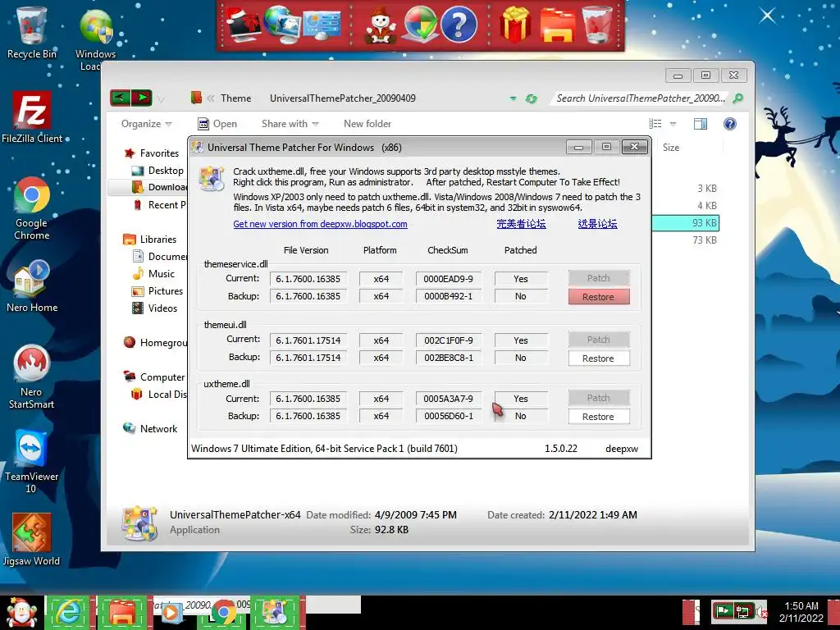Restore themeservice.dll with red Restore button
840x630 pixels.
click(x=598, y=297)
